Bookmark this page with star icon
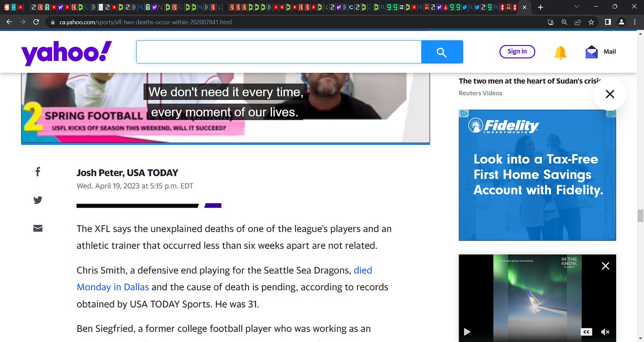 point(591,22)
